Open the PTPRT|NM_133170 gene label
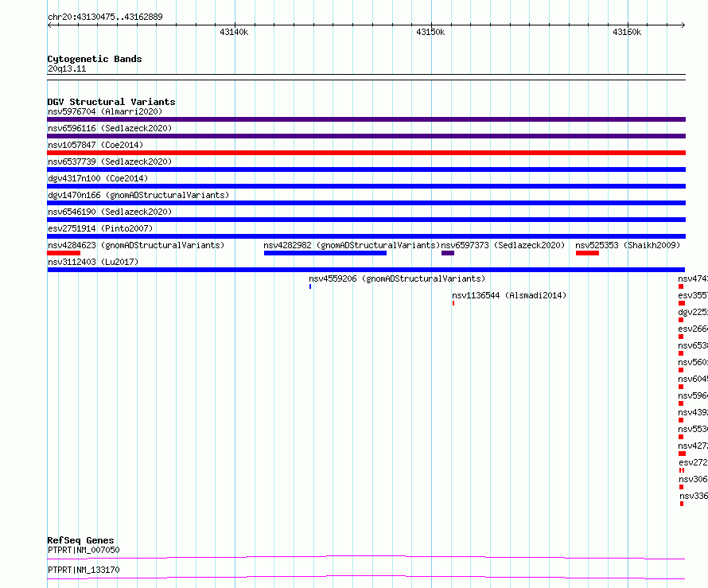 (84, 570)
